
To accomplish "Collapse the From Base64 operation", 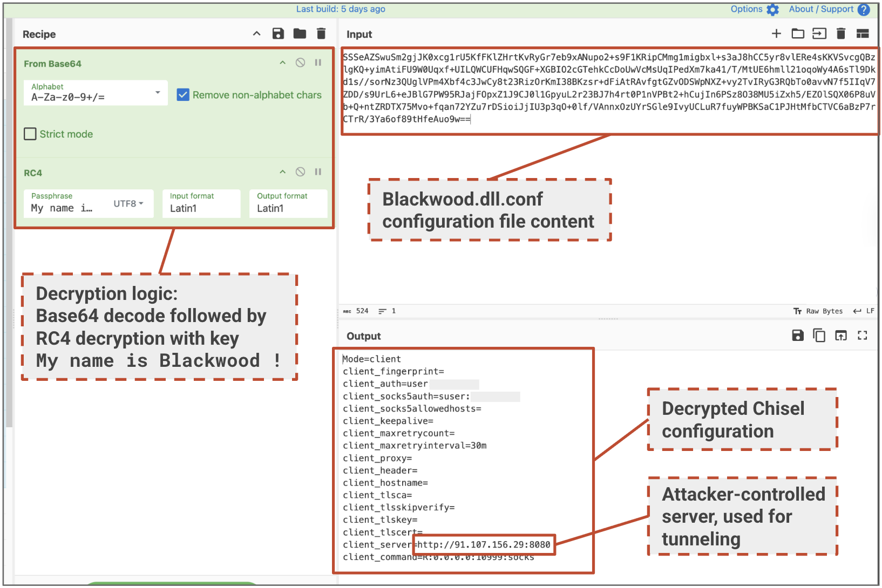I will (282, 63).
